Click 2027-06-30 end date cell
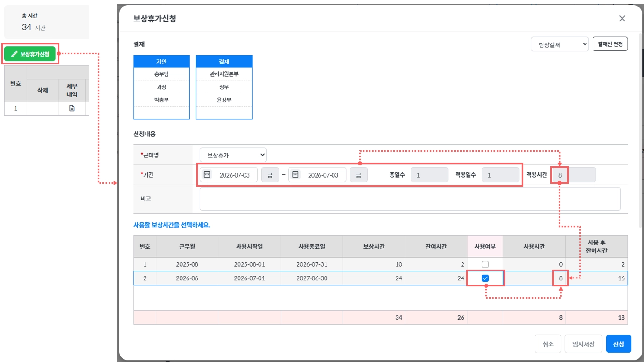The width and height of the screenshot is (644, 363). point(312,278)
